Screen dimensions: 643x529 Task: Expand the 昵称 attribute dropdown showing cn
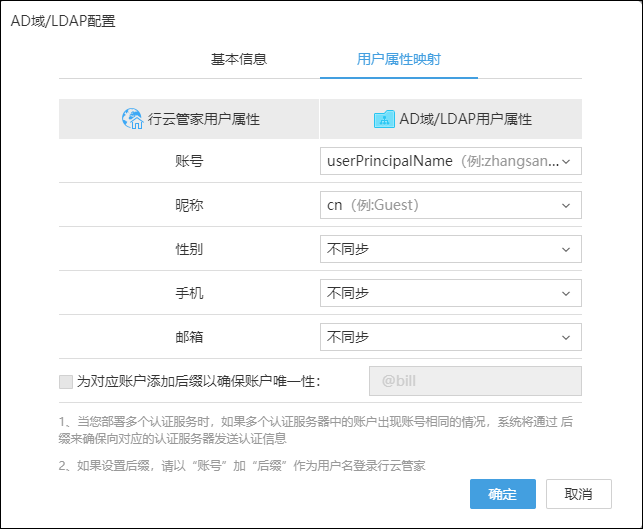point(450,205)
